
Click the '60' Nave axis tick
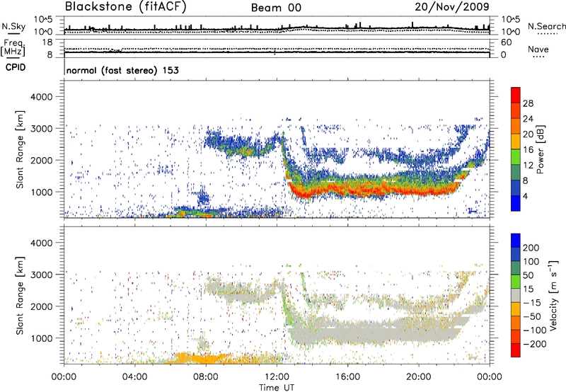[x=506, y=42]
